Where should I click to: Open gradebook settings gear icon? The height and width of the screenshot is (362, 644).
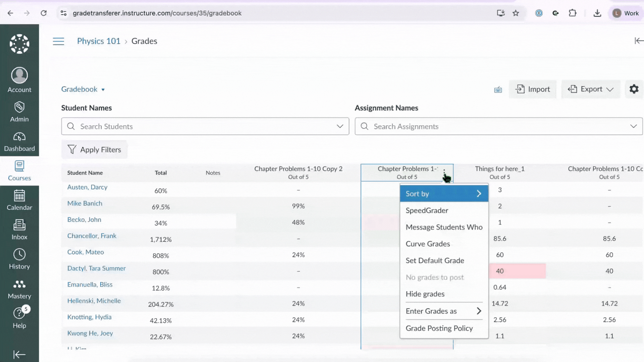(634, 89)
